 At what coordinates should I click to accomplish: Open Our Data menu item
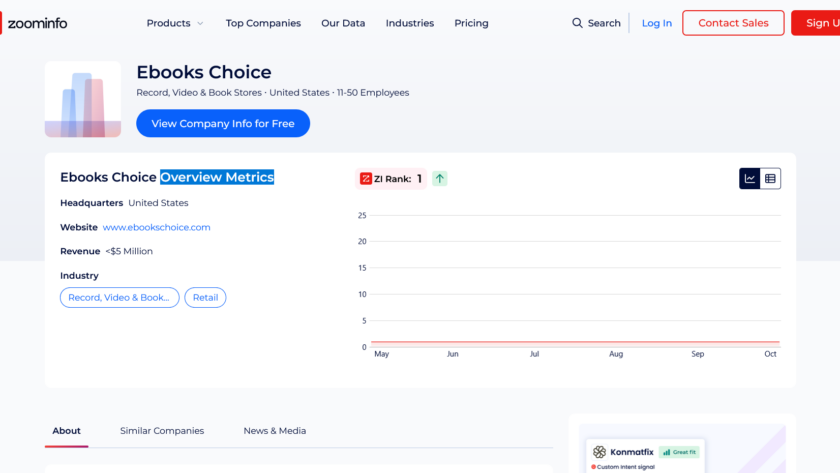point(343,23)
